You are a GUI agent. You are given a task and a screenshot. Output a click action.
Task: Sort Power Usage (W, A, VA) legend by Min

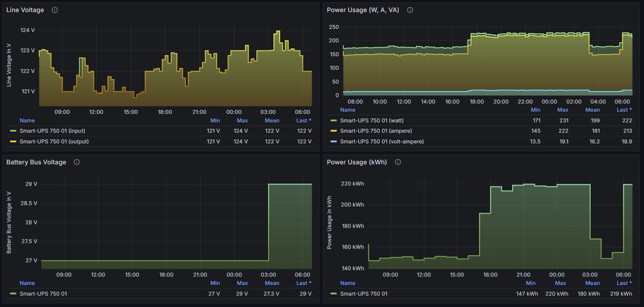coord(536,110)
